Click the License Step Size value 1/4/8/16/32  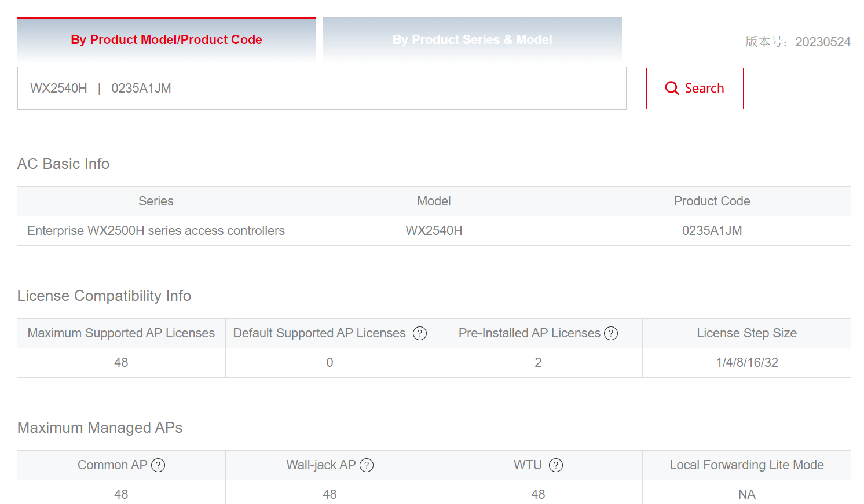[747, 363]
